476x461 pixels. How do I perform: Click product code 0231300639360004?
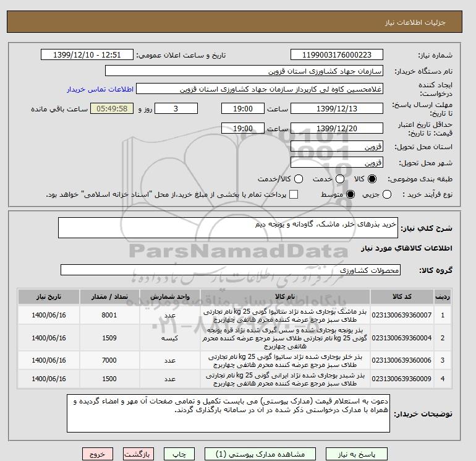click(402, 338)
